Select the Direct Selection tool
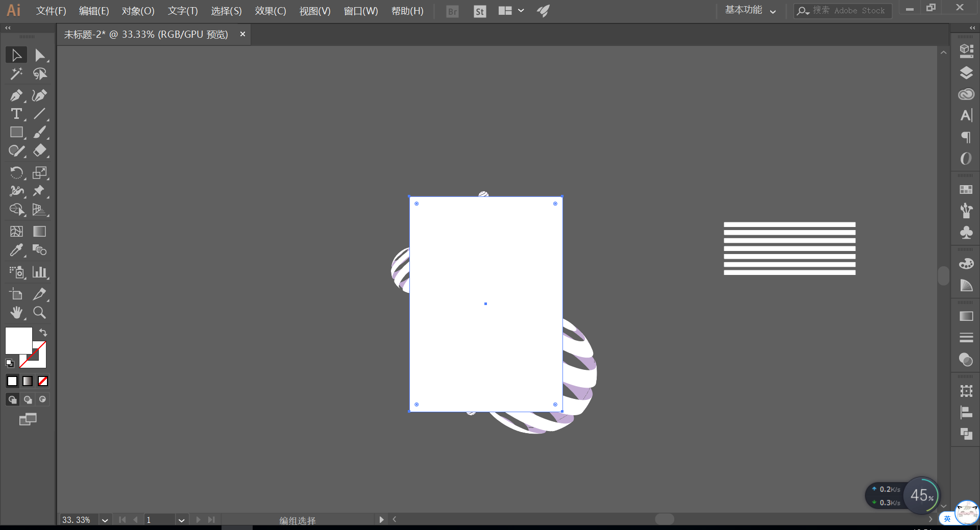The width and height of the screenshot is (980, 530). [x=40, y=55]
